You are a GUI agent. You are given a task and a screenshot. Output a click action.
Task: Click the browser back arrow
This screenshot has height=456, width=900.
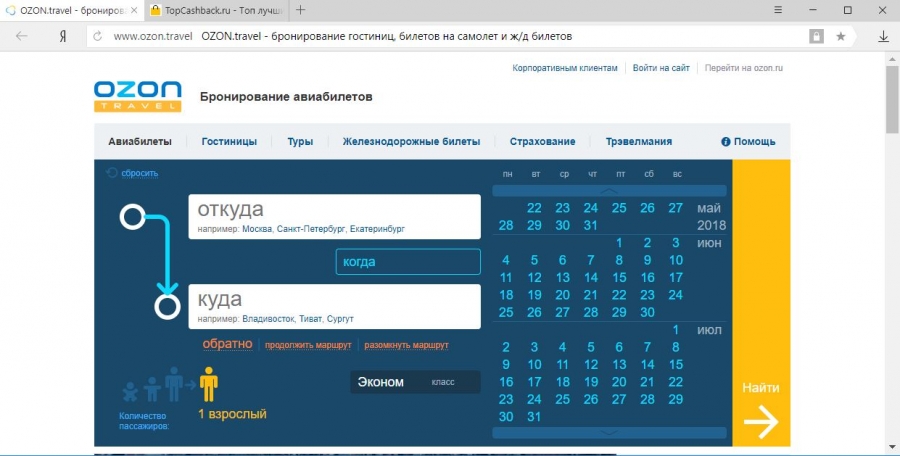click(22, 36)
